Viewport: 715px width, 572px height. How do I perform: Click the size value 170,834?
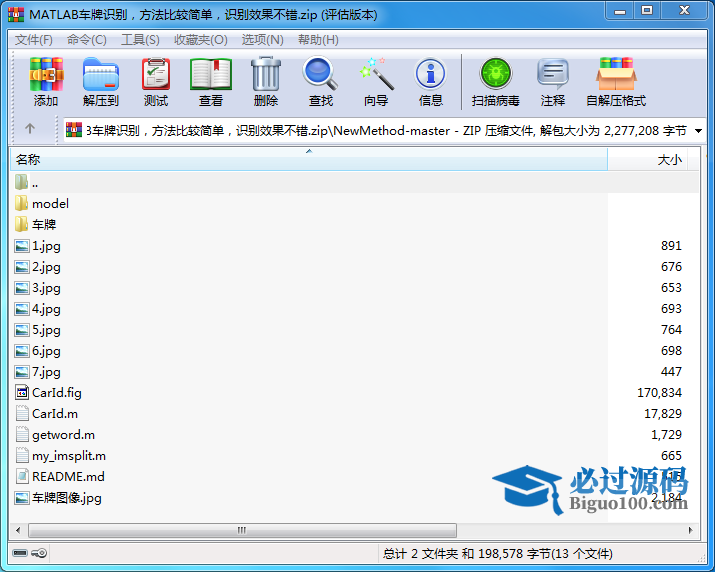click(659, 392)
